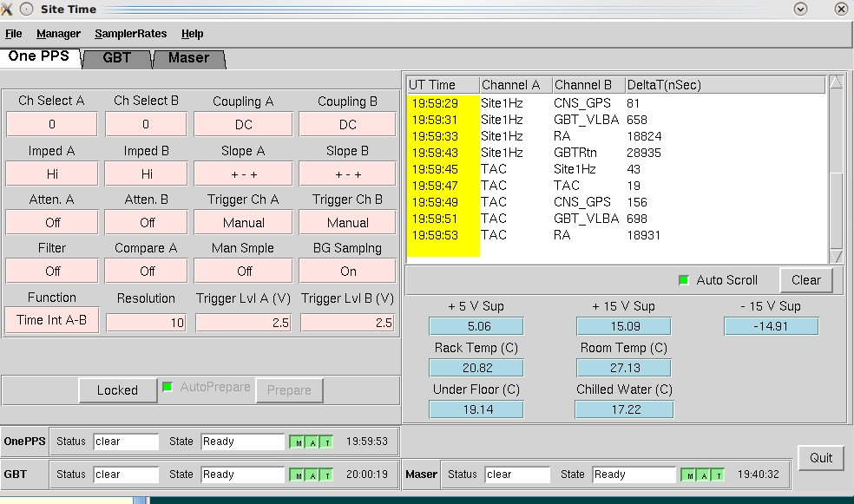Viewport: 854px width, 504px height.
Task: Click the OnePPS Status field showing clear
Action: pos(126,442)
